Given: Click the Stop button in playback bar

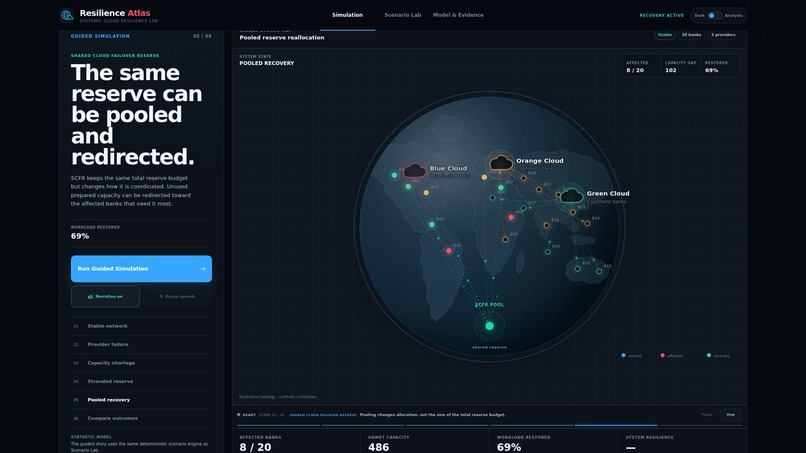Looking at the screenshot, I should tap(730, 414).
